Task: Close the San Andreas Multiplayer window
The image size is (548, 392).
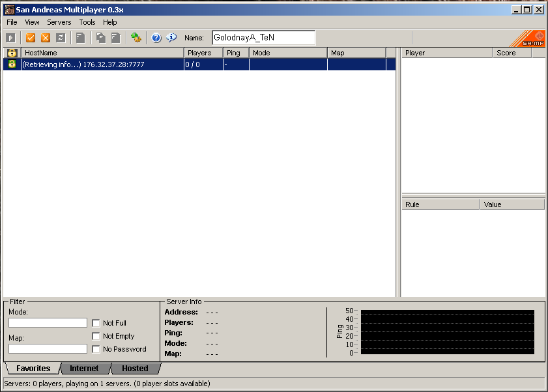Action: pos(539,10)
